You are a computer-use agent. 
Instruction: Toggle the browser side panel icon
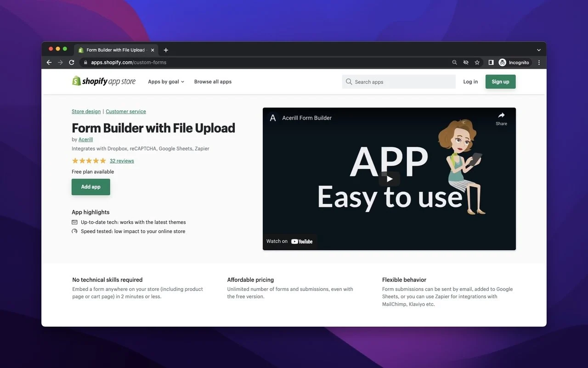(x=491, y=62)
